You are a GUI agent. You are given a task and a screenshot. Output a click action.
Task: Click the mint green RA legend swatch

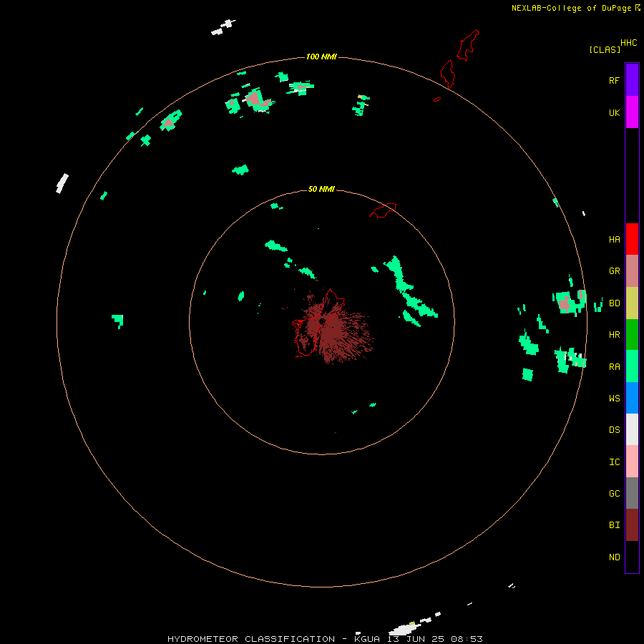coord(632,366)
